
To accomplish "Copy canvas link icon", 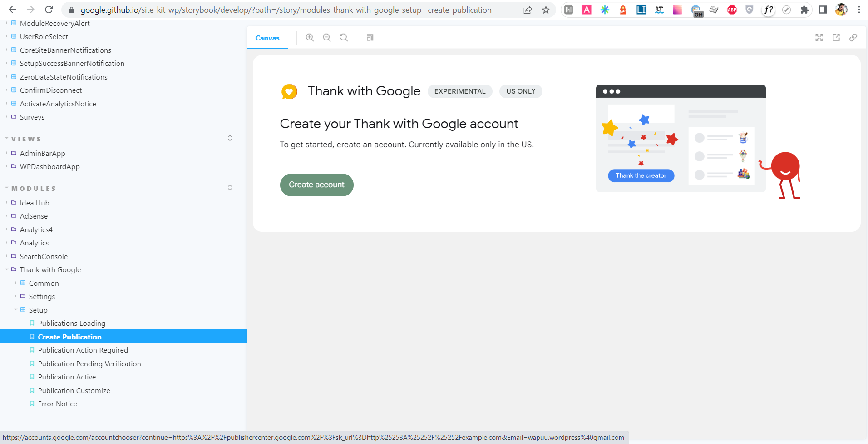I will [x=853, y=38].
